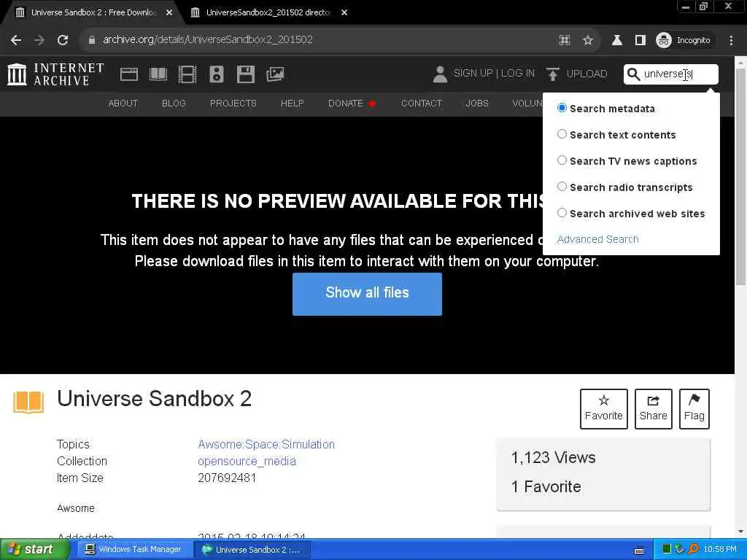747x560 pixels.
Task: Open the Advanced Search link
Action: (x=598, y=239)
